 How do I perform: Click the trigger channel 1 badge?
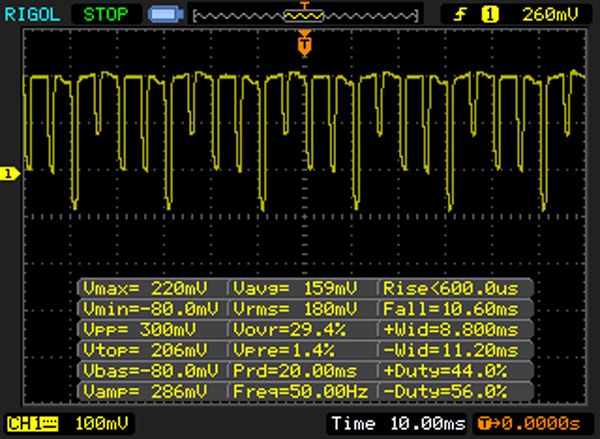490,15
